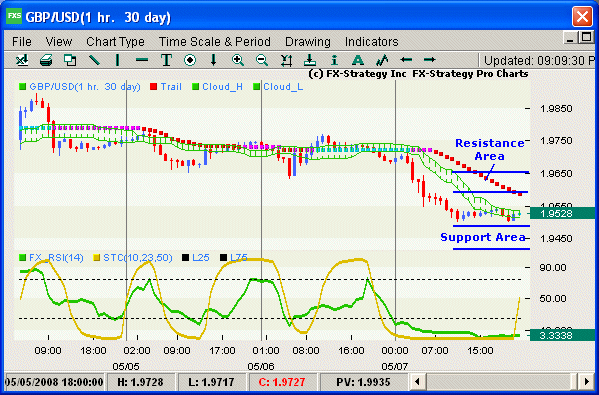Select the down arrow marker tool
This screenshot has width=599, height=395.
pos(214,60)
